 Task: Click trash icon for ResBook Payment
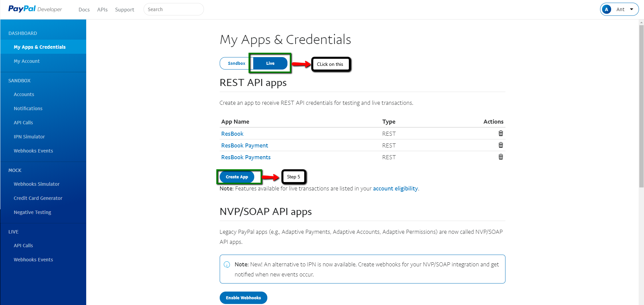(500, 145)
